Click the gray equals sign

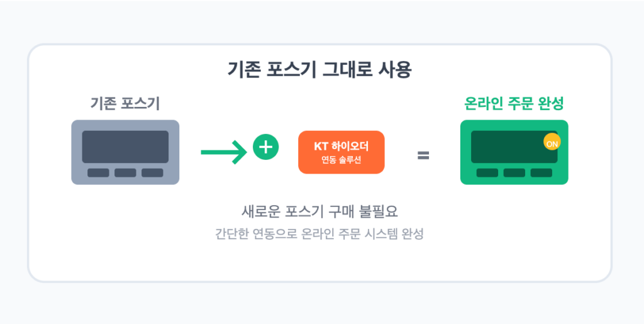click(x=423, y=155)
